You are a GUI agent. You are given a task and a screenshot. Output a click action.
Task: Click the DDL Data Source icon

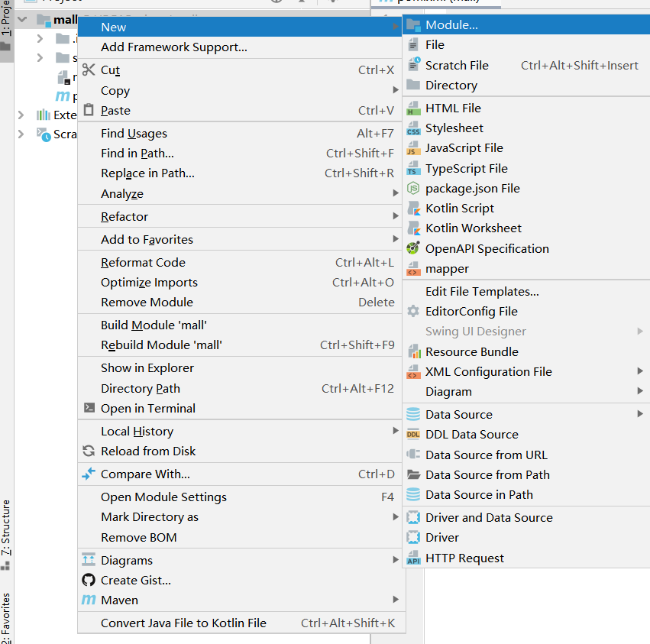(x=413, y=434)
